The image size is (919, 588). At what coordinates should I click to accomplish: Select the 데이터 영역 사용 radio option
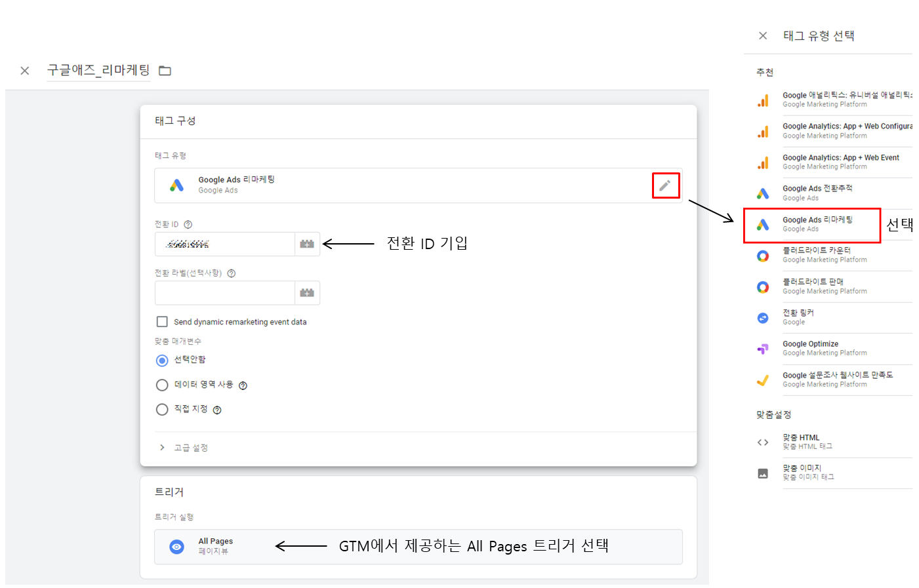click(x=162, y=385)
